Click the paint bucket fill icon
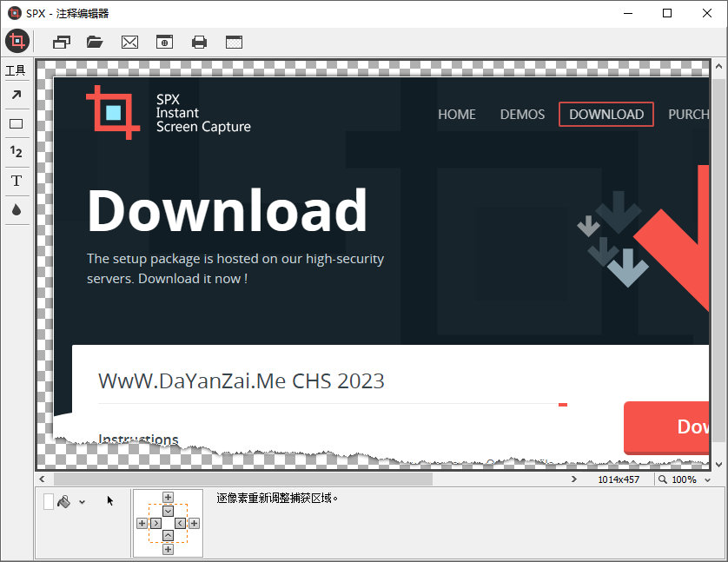 click(x=63, y=502)
